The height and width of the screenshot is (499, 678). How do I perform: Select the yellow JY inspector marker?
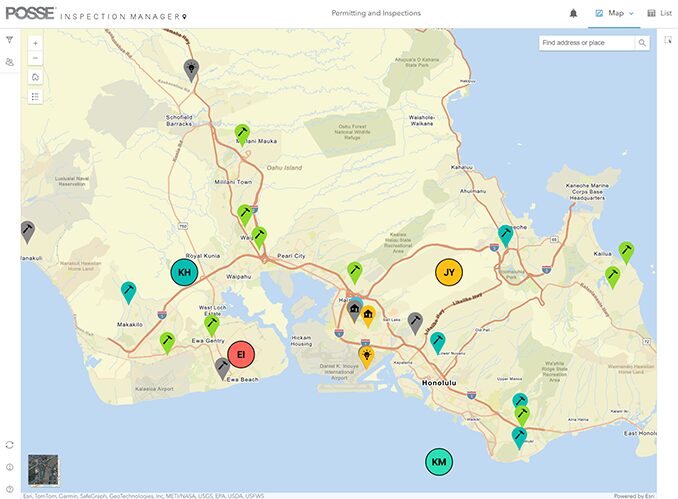pos(449,272)
